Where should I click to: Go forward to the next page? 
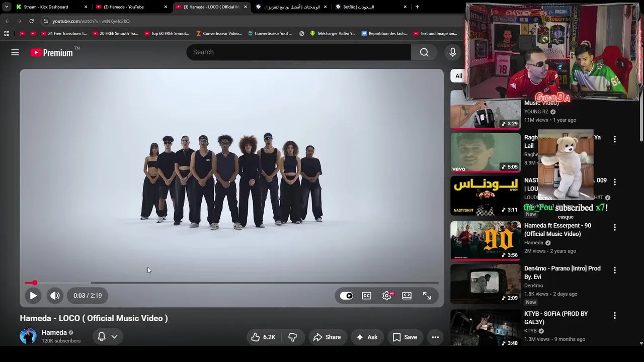pyautogui.click(x=19, y=21)
